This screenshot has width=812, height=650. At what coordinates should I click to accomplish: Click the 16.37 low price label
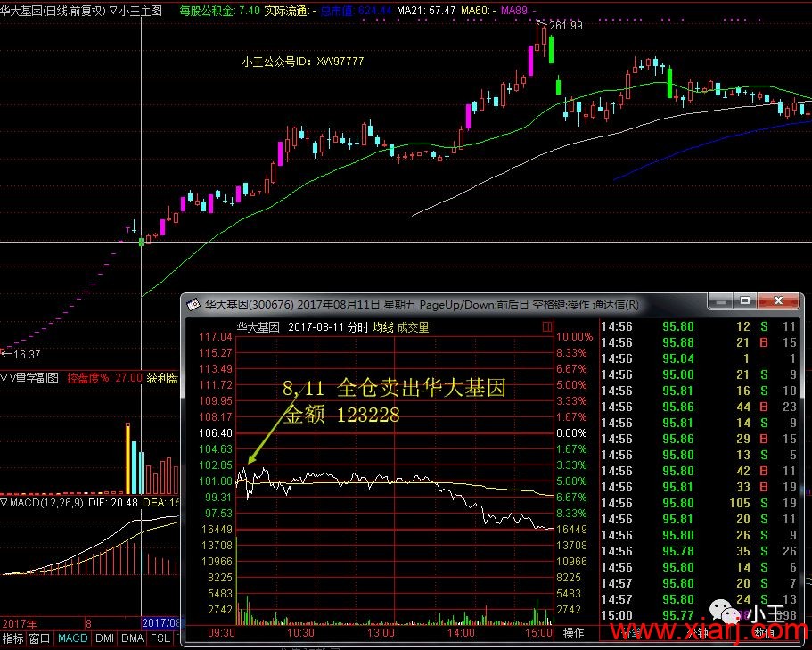point(27,355)
